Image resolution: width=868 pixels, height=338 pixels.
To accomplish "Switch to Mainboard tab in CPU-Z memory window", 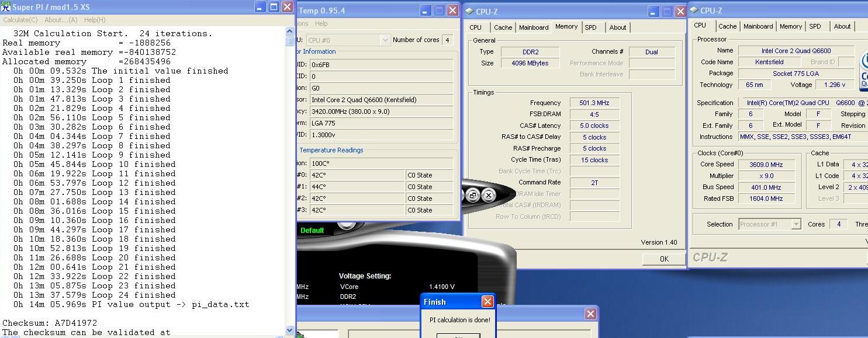I will [534, 27].
